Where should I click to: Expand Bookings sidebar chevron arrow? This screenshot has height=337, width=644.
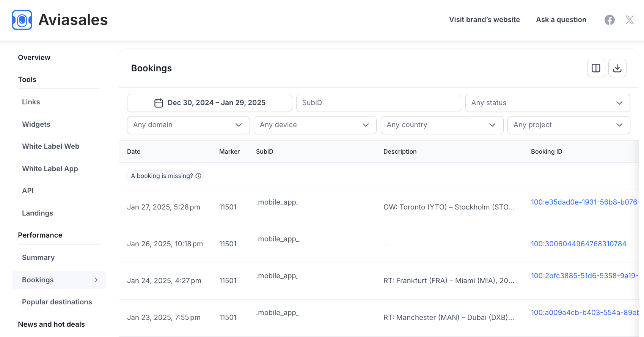pos(96,280)
